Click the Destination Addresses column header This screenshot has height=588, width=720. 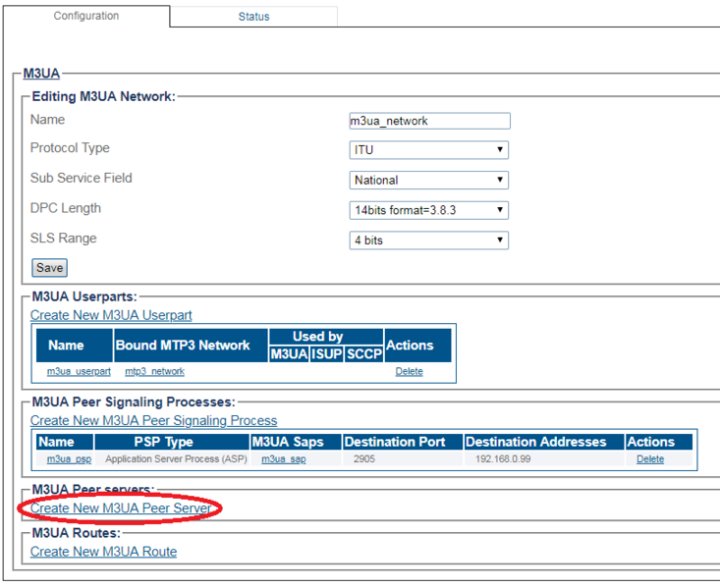544,442
